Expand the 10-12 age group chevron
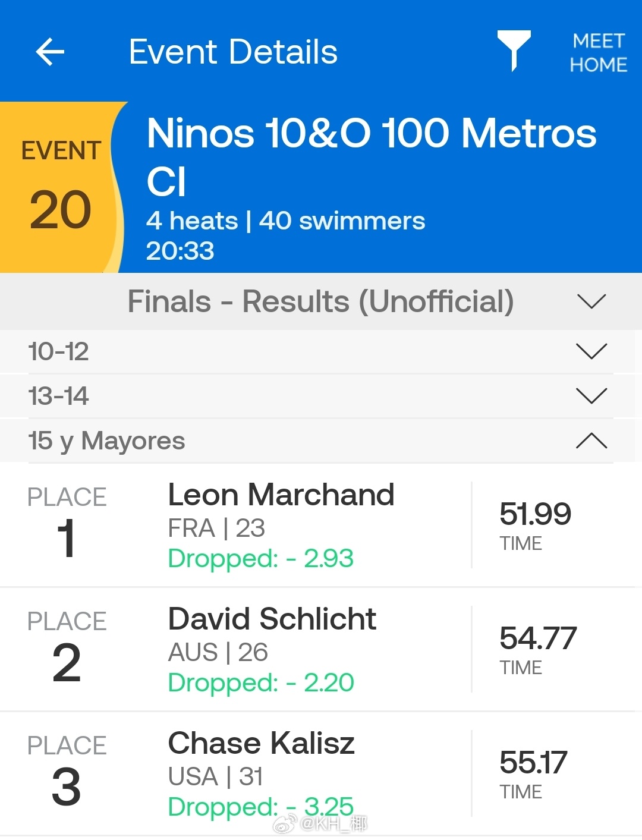The width and height of the screenshot is (642, 840). pyautogui.click(x=591, y=351)
